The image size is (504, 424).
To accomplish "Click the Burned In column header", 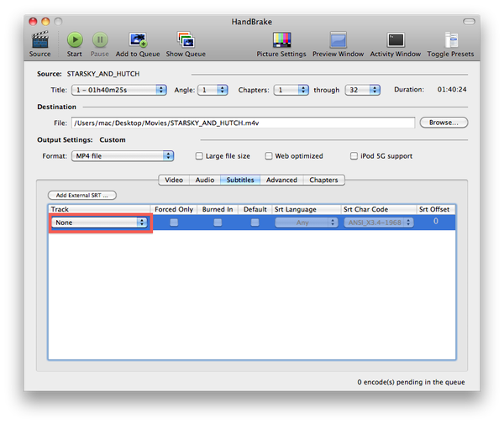I will pos(218,209).
